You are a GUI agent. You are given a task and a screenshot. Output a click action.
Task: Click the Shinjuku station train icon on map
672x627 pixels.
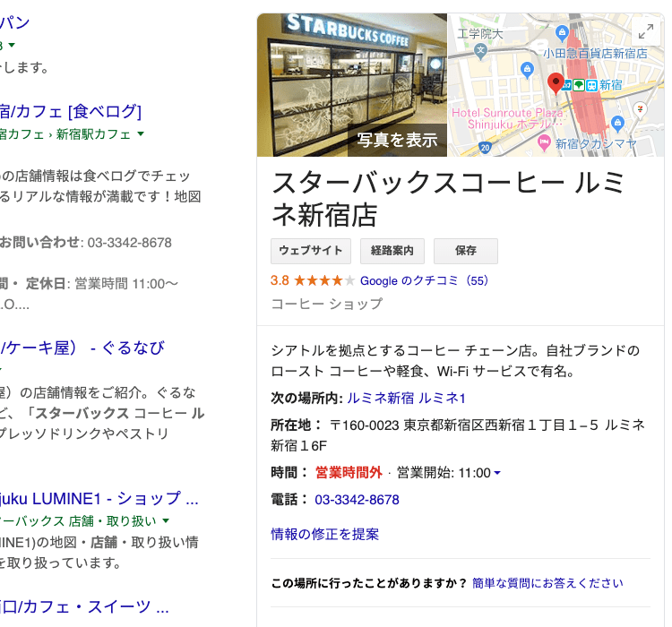tap(592, 85)
